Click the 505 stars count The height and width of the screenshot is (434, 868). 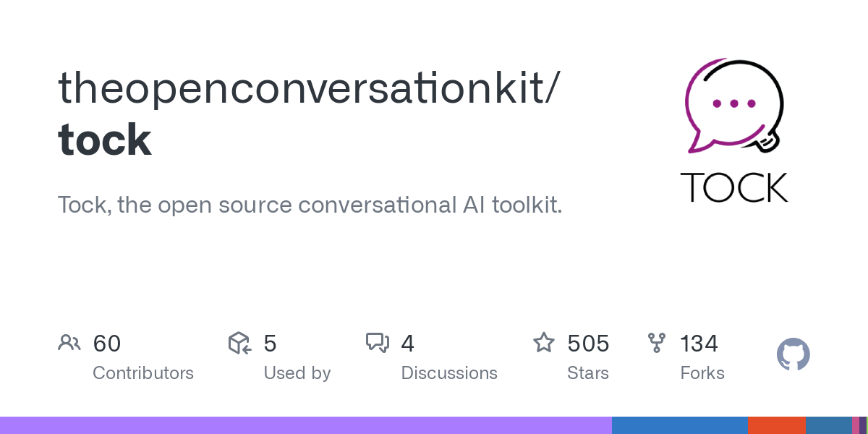[588, 344]
